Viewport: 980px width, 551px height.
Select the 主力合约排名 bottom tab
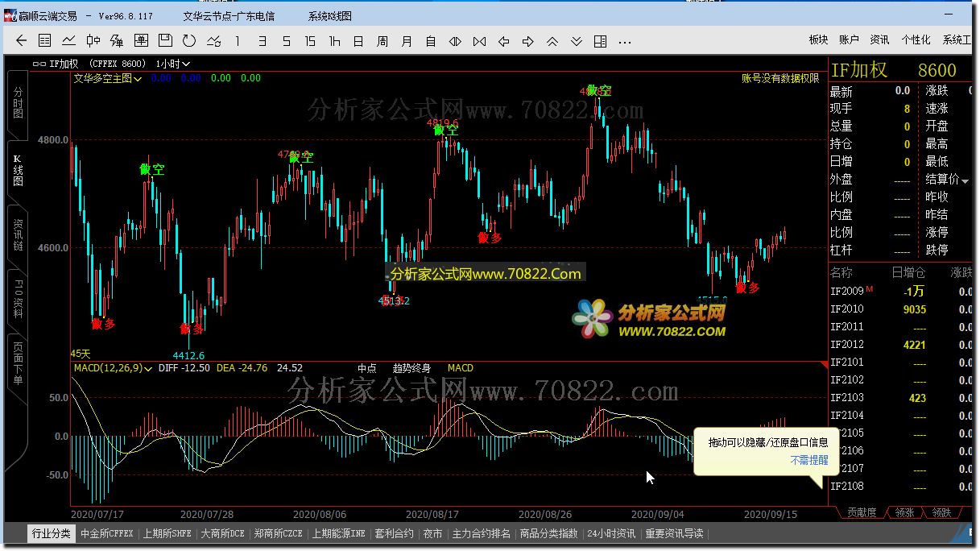(482, 533)
